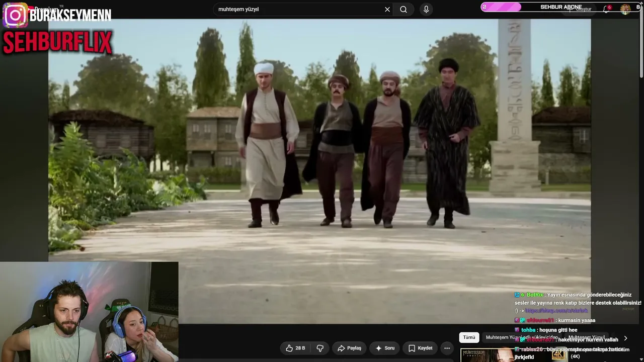Image resolution: width=644 pixels, height=362 pixels.
Task: Open the account avatar menu
Action: tap(625, 9)
